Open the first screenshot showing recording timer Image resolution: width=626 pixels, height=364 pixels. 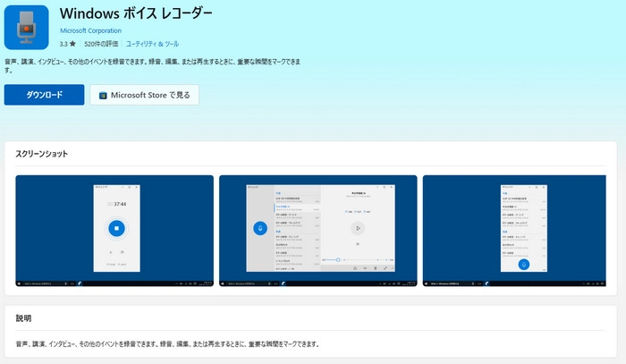pos(114,231)
